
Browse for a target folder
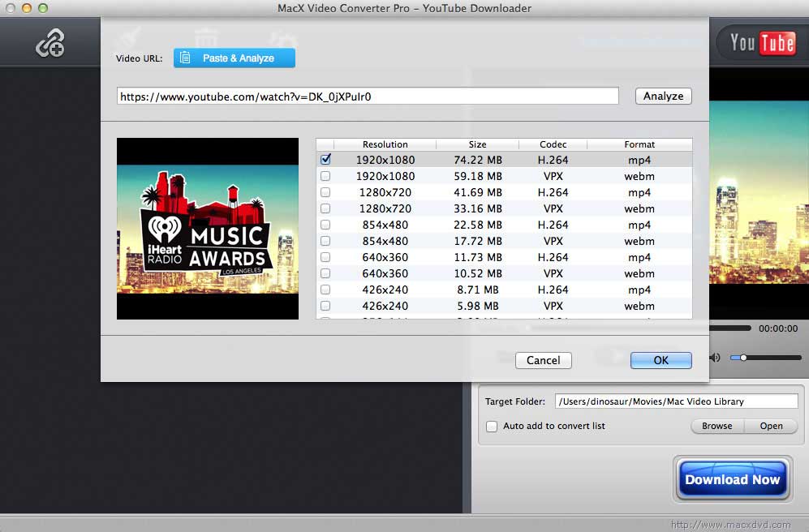tap(717, 426)
